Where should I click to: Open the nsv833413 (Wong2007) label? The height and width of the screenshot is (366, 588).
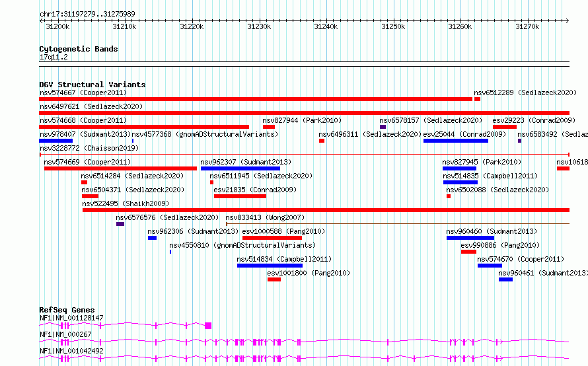[265, 217]
